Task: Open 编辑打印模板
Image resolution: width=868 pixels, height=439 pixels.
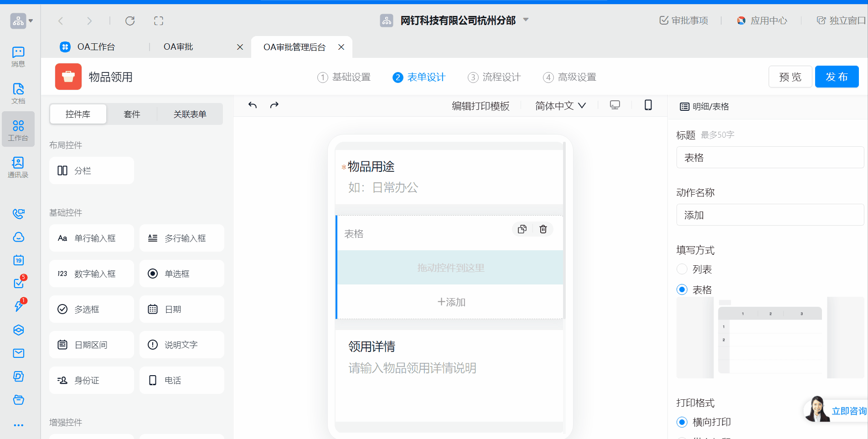Action: point(480,106)
